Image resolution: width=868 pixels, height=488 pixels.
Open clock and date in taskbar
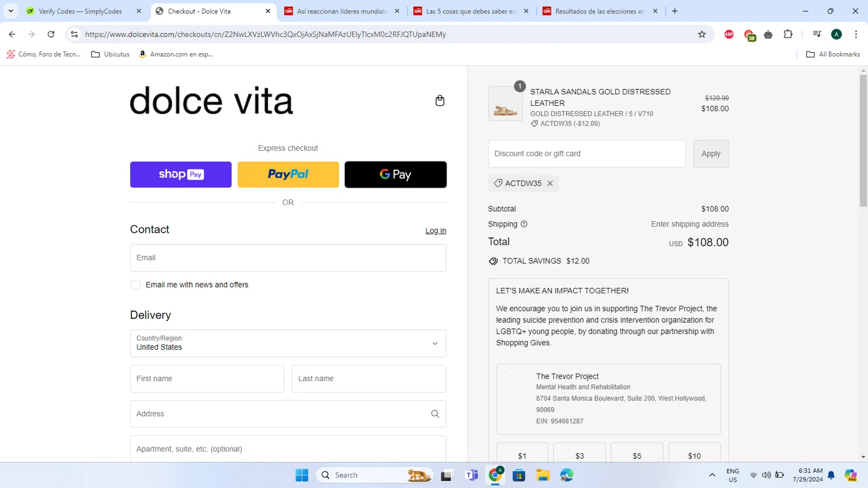[x=808, y=475]
